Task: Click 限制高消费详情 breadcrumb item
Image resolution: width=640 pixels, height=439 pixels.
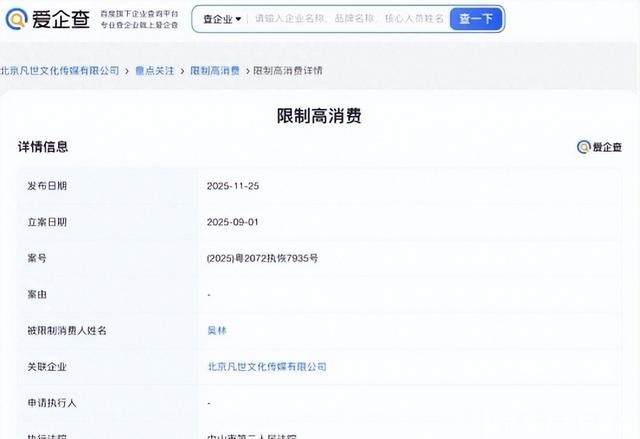Action: pos(287,71)
